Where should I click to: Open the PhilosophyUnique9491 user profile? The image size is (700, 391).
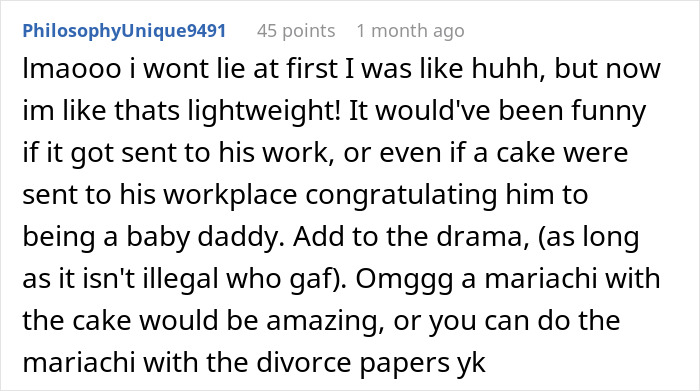124,31
